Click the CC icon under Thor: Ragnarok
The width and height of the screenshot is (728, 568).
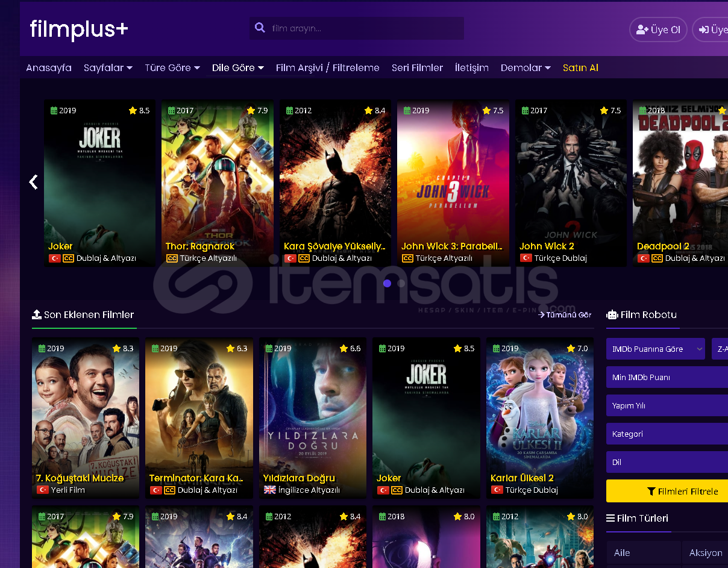click(x=172, y=258)
